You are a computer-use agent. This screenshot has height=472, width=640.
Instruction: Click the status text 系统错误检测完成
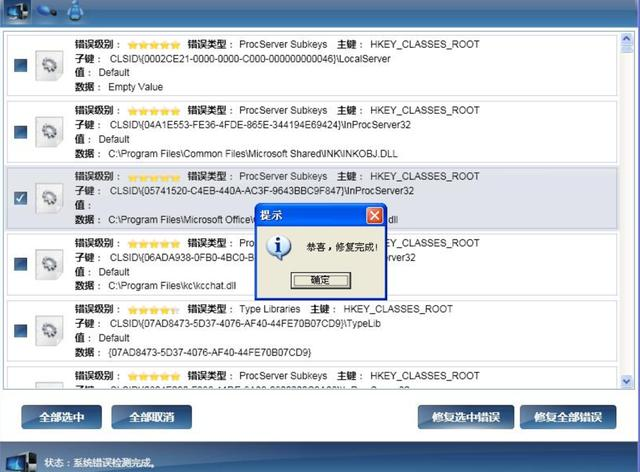tap(114, 463)
